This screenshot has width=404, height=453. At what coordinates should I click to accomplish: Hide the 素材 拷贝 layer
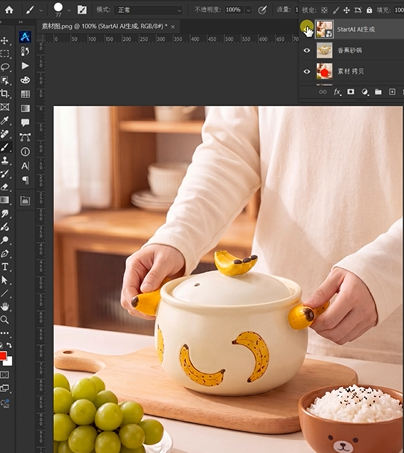[307, 71]
